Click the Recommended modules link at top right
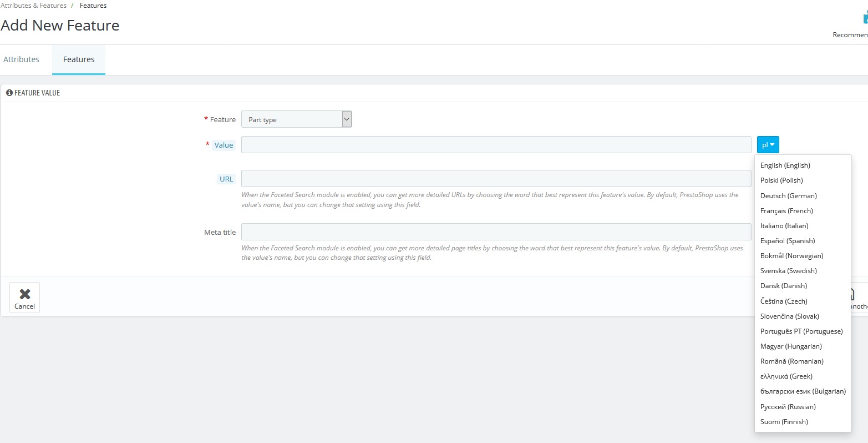The height and width of the screenshot is (443, 868). point(850,25)
